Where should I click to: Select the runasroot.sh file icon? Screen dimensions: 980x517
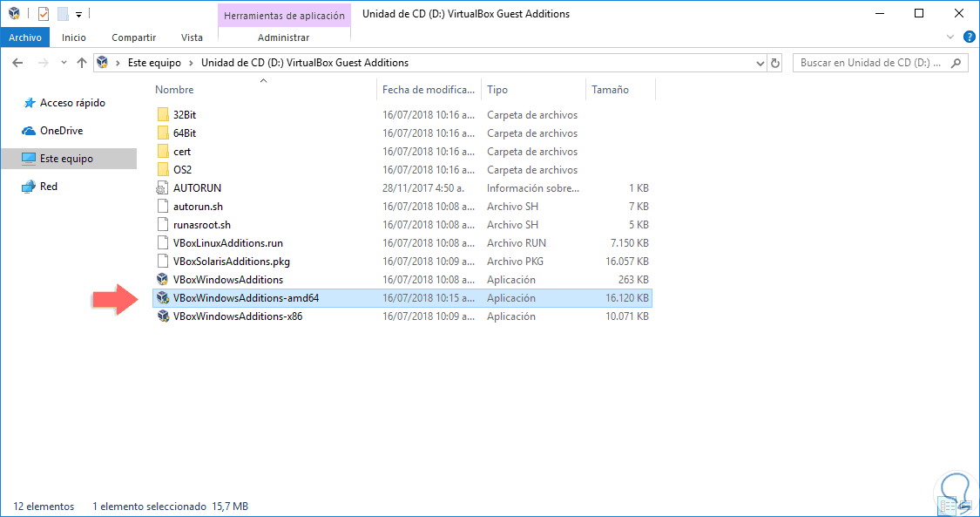163,224
